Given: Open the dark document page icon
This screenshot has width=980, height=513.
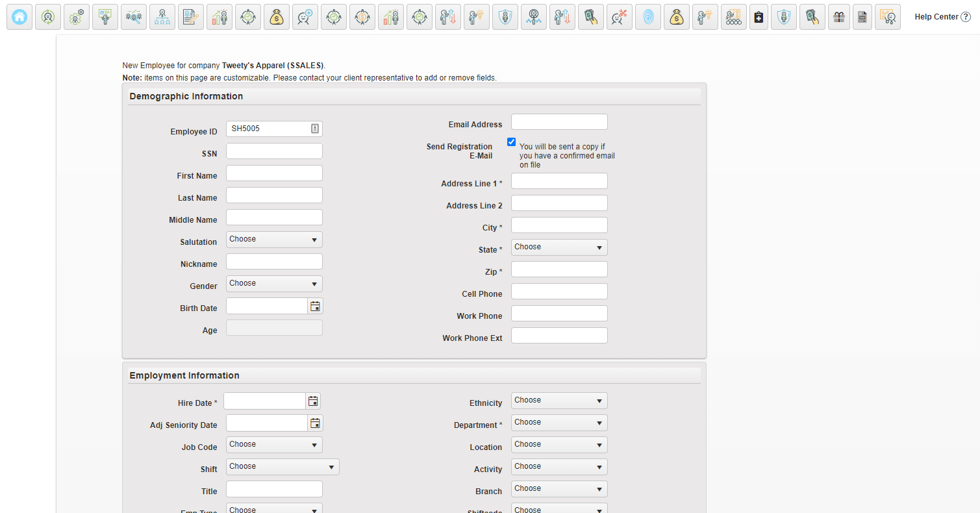Looking at the screenshot, I should (x=862, y=17).
